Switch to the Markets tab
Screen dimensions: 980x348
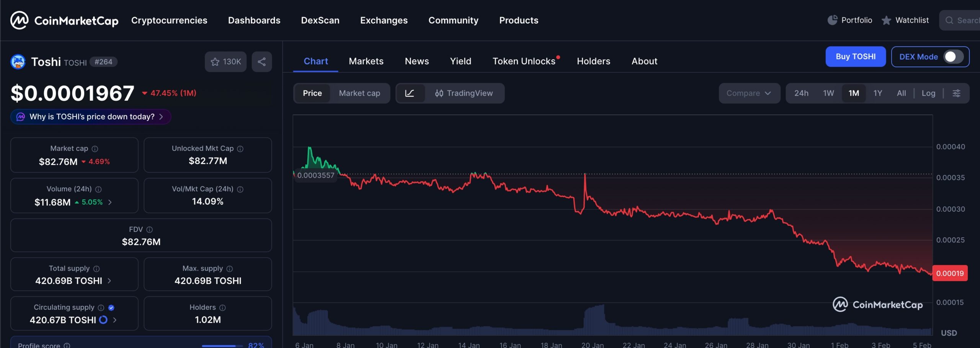coord(366,61)
